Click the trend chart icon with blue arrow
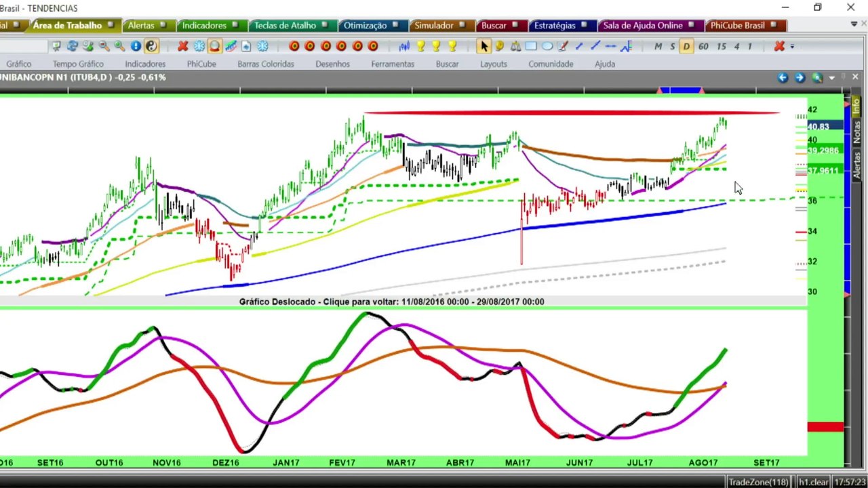Viewport: 868px width, 488px height. [x=231, y=46]
